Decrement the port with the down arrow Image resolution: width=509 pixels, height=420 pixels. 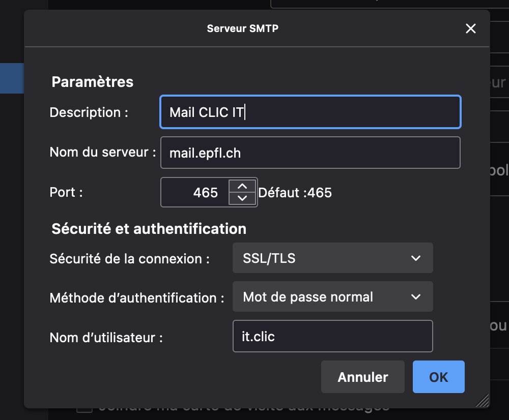point(243,198)
